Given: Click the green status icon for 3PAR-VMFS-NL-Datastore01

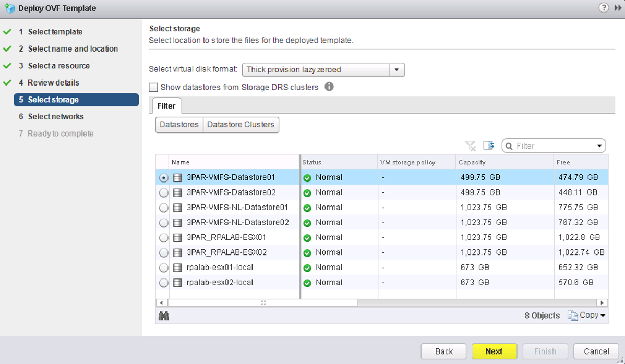Looking at the screenshot, I should (307, 208).
